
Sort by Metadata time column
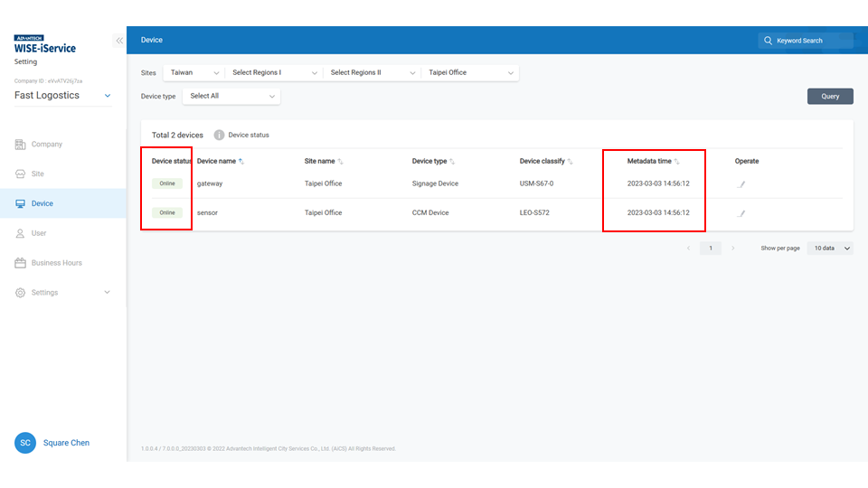click(676, 162)
